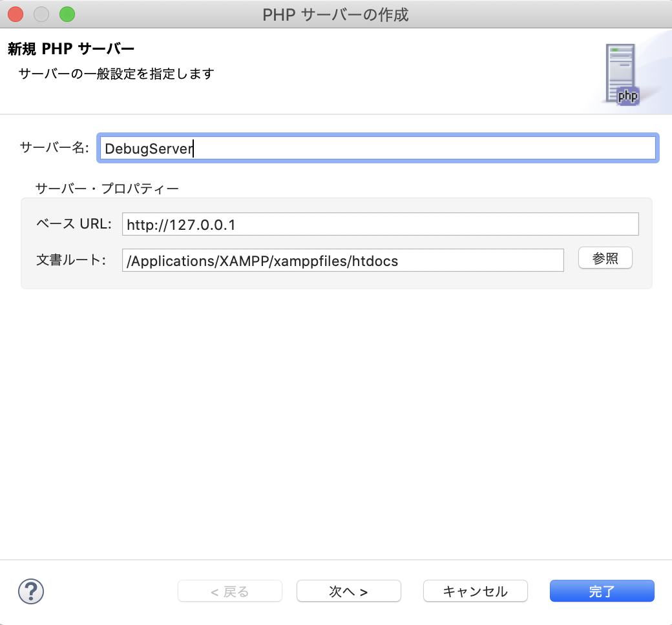Screen dimensions: 672x625
Task: Click the サーバー・プロパティー group title
Action: point(107,189)
